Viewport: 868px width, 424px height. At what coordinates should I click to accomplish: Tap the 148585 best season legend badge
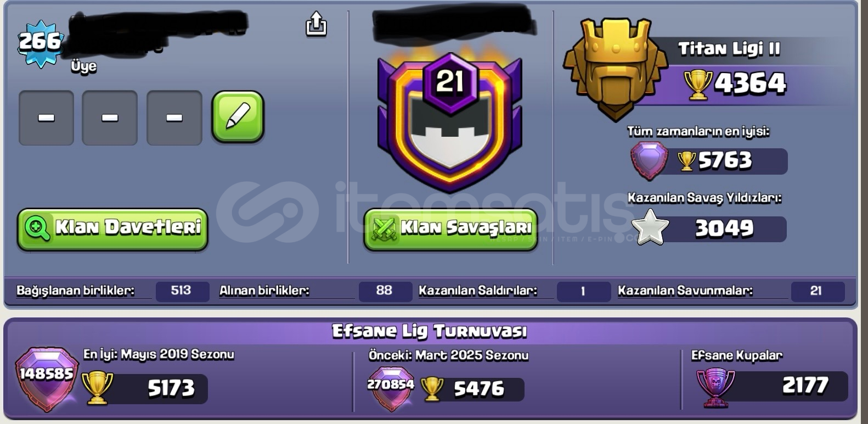tap(47, 379)
